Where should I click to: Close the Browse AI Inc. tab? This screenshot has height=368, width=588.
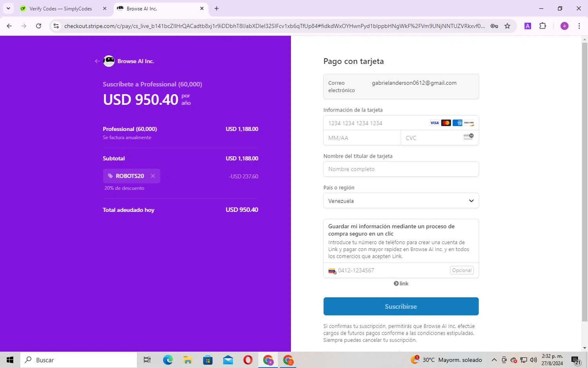(202, 9)
